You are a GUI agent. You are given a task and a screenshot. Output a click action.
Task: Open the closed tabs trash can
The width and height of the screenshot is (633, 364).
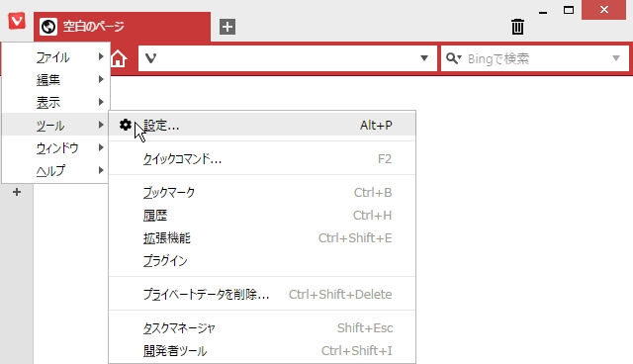click(517, 27)
